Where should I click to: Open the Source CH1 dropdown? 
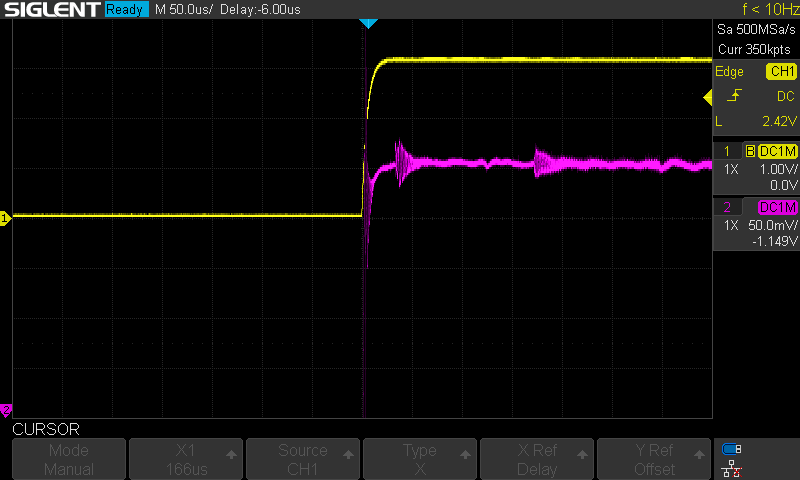tap(303, 460)
